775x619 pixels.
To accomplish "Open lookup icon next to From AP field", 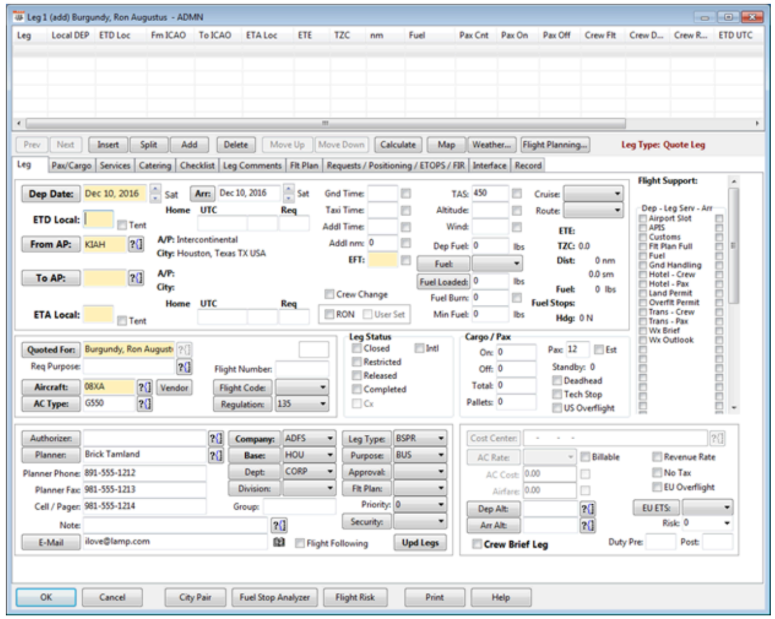I will 136,244.
